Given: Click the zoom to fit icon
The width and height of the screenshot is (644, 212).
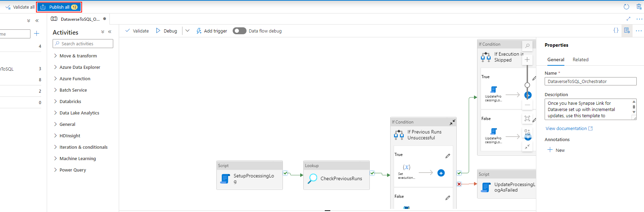Looking at the screenshot, I should tap(527, 119).
